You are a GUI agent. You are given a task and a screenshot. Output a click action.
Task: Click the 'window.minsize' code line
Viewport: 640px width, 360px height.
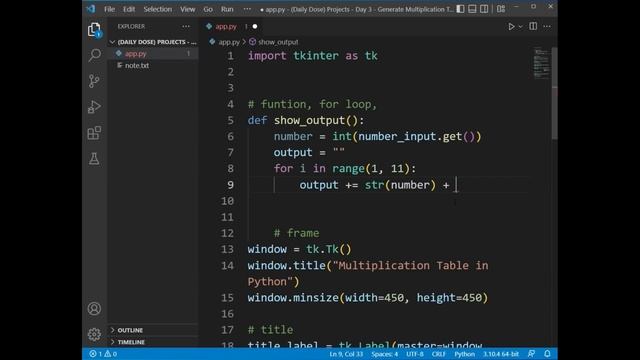pos(368,298)
